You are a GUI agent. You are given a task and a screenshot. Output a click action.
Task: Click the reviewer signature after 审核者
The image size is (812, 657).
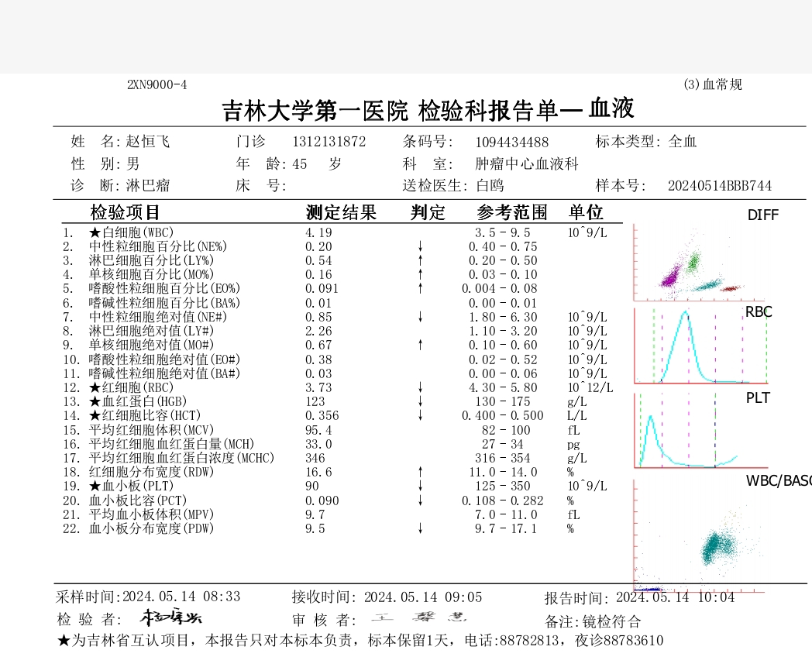click(419, 617)
